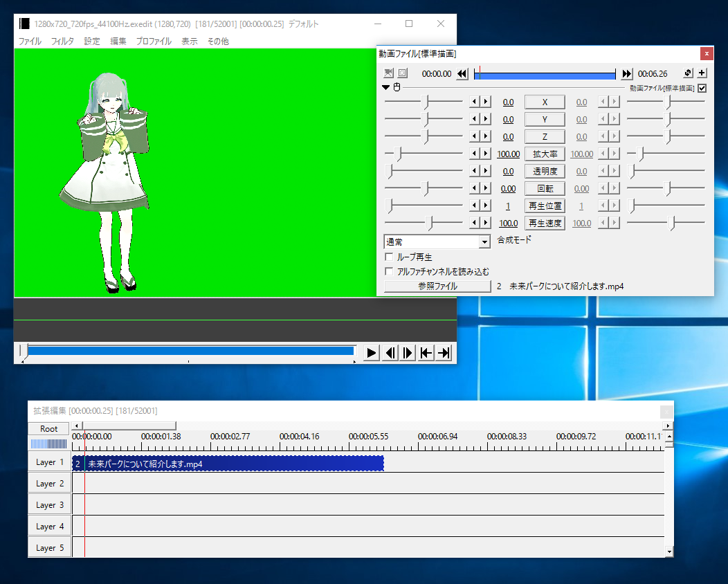Click the timeline zoom scale gauge under Root

click(x=48, y=444)
